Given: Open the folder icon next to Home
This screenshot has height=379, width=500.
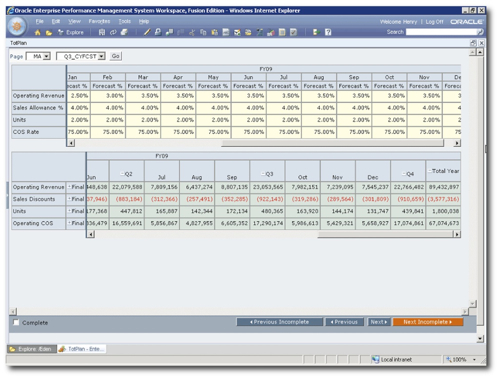Looking at the screenshot, I should point(49,33).
